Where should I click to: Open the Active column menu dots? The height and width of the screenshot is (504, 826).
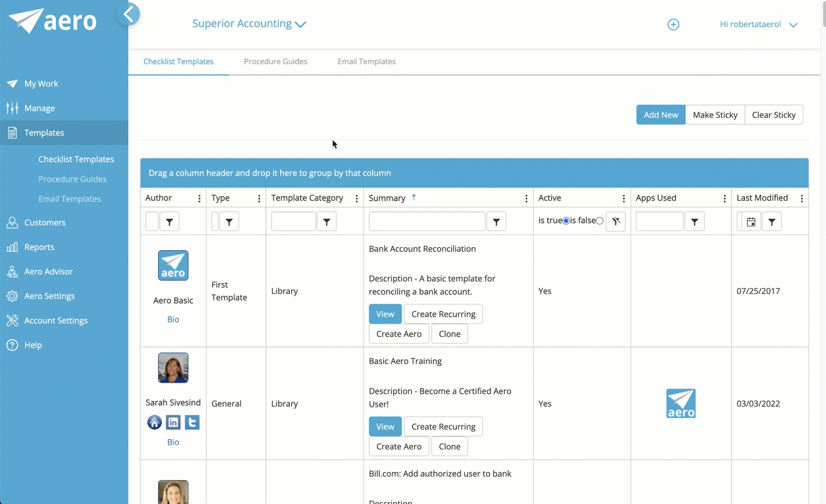624,198
